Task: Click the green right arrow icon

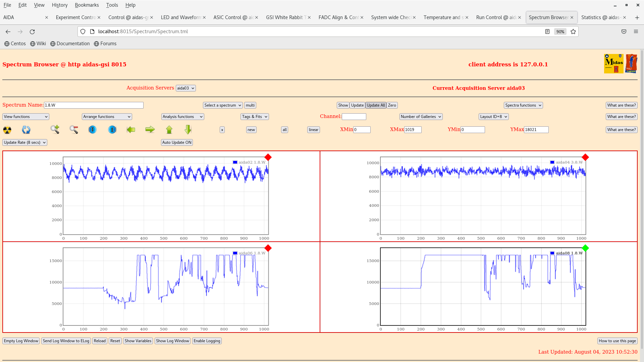Action: coord(150,129)
